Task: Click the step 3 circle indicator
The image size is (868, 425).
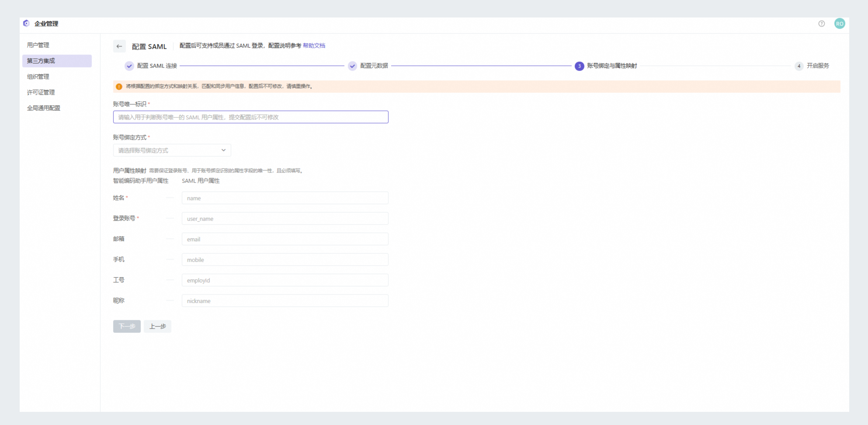Action: 579,66
